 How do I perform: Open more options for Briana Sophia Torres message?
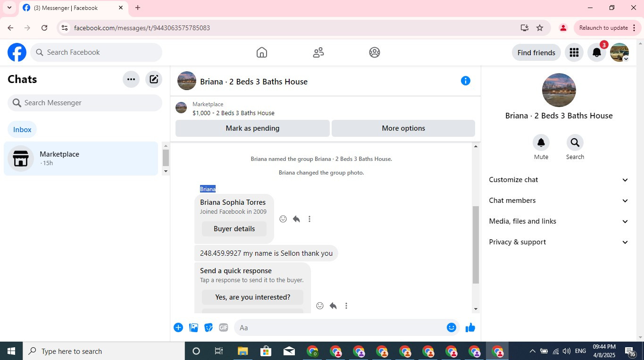coord(309,219)
